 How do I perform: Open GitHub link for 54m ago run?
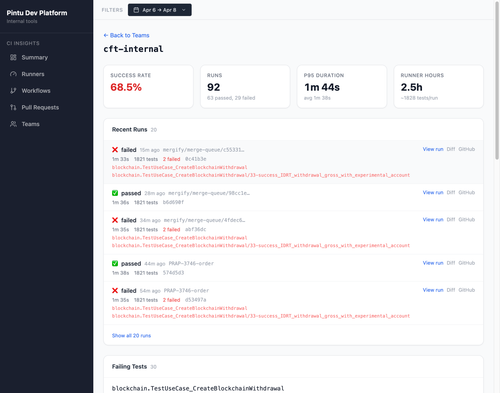(x=467, y=290)
